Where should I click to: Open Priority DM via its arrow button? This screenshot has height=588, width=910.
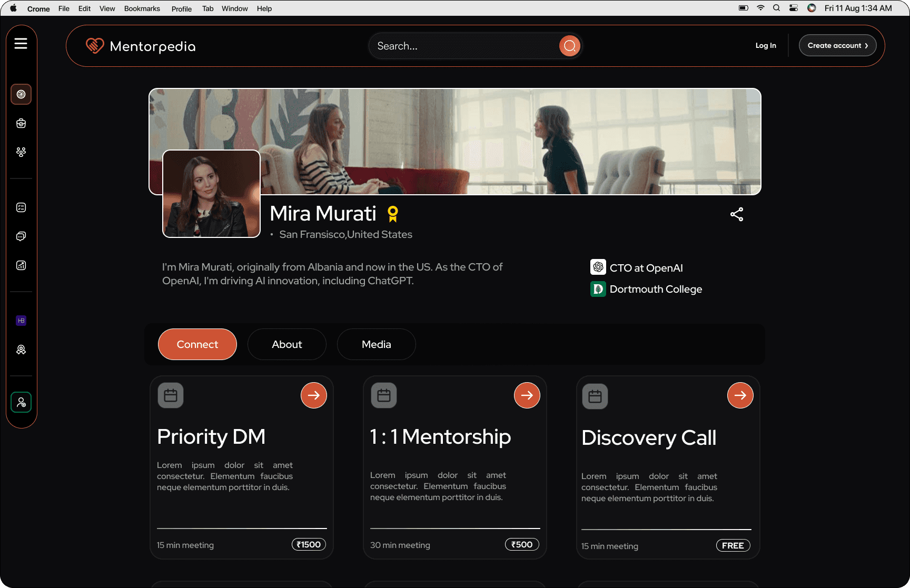314,395
